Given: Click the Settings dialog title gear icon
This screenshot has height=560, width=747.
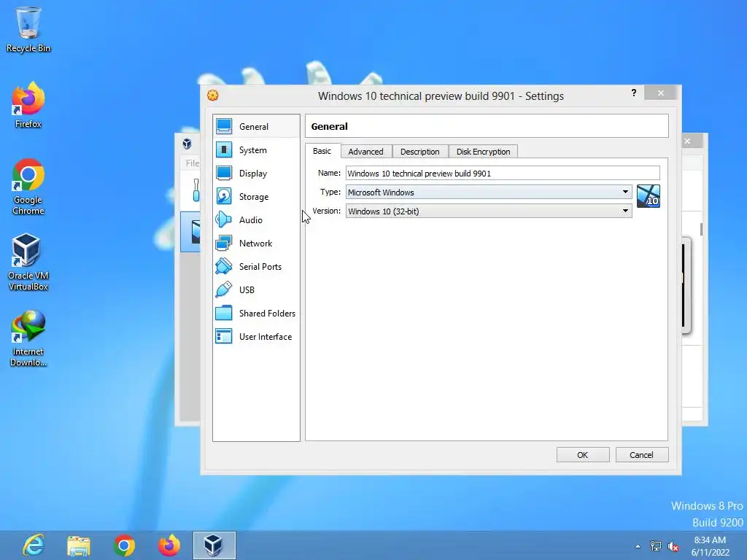Looking at the screenshot, I should (x=213, y=96).
